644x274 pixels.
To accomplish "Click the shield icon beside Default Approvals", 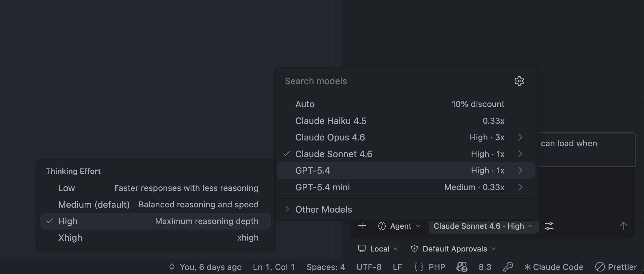I will click(414, 248).
